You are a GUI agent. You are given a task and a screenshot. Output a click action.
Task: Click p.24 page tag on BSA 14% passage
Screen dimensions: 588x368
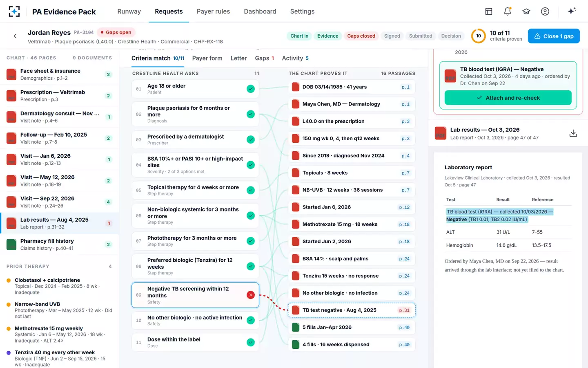click(404, 259)
